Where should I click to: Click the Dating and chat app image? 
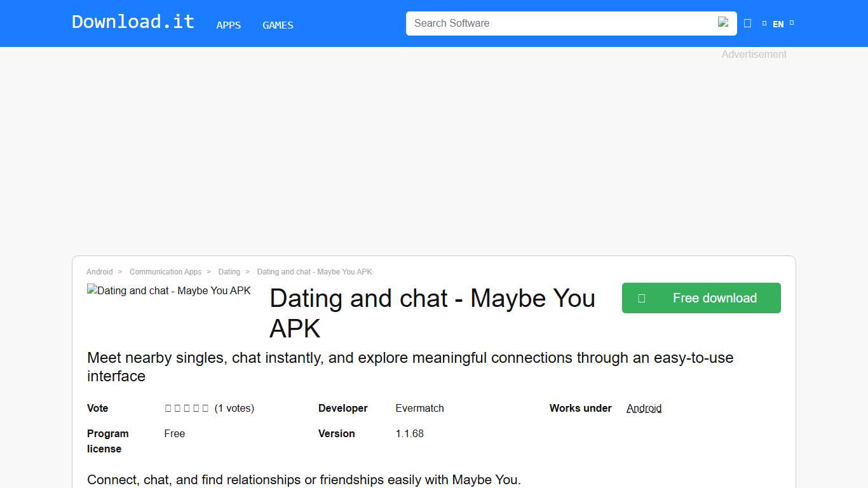click(x=168, y=290)
